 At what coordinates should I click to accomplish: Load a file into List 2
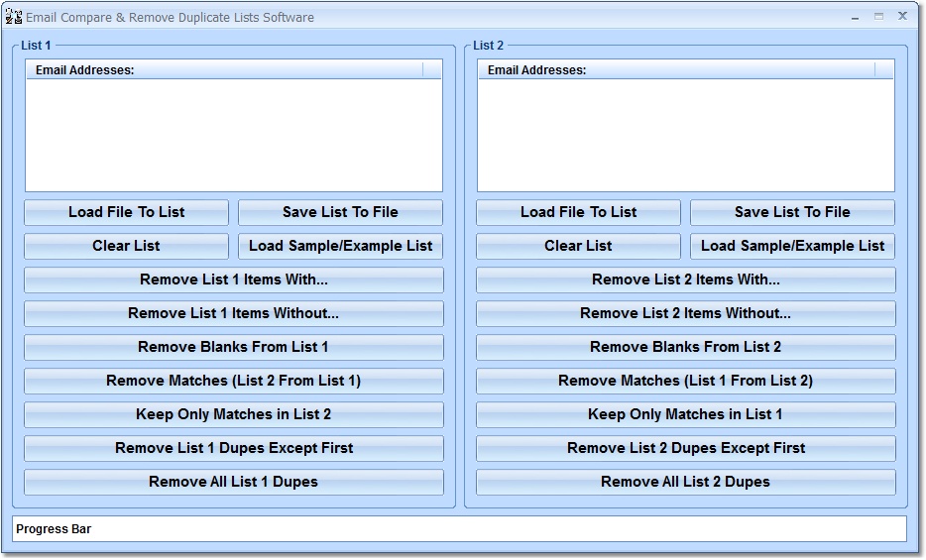(578, 212)
